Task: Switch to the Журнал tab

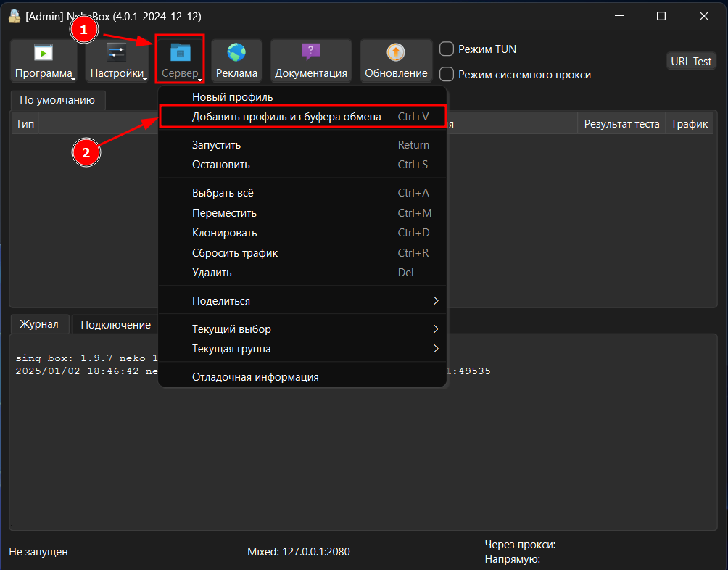Action: pos(39,324)
